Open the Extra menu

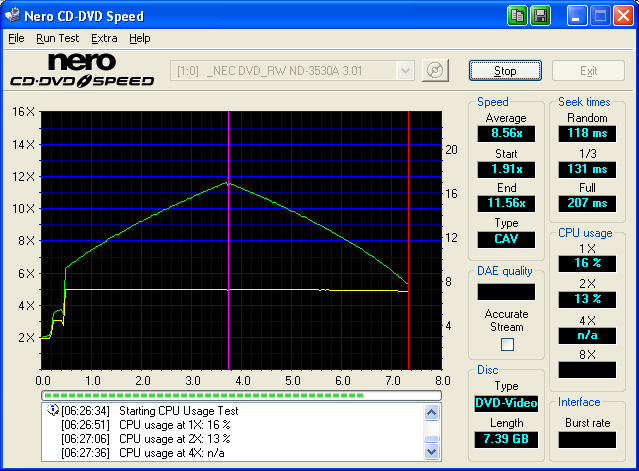[x=104, y=38]
